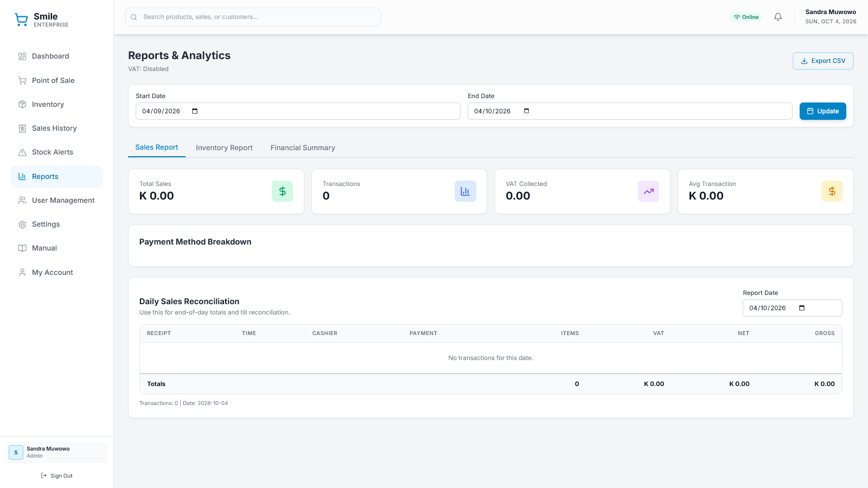The height and width of the screenshot is (488, 868).
Task: Open Sales History in sidebar
Action: [56, 129]
